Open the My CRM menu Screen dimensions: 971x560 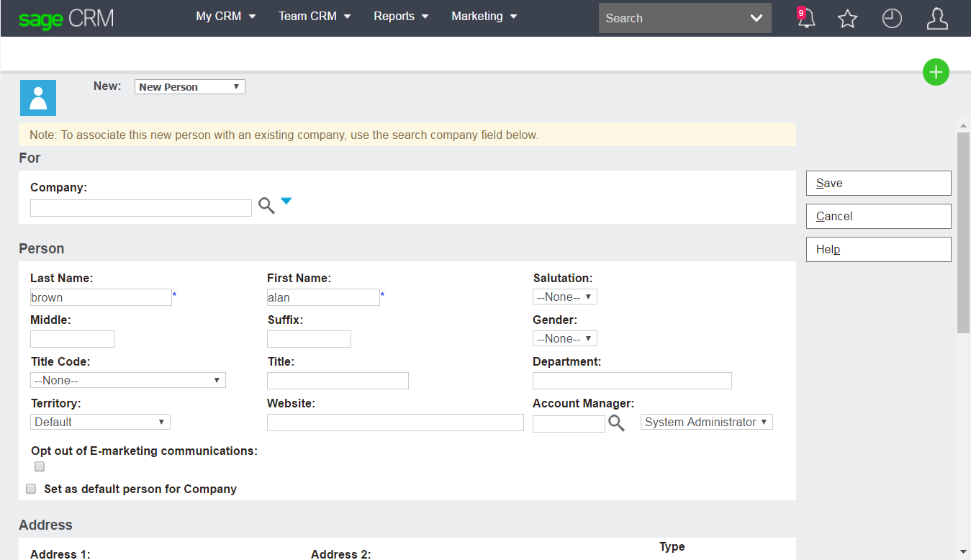(x=225, y=17)
